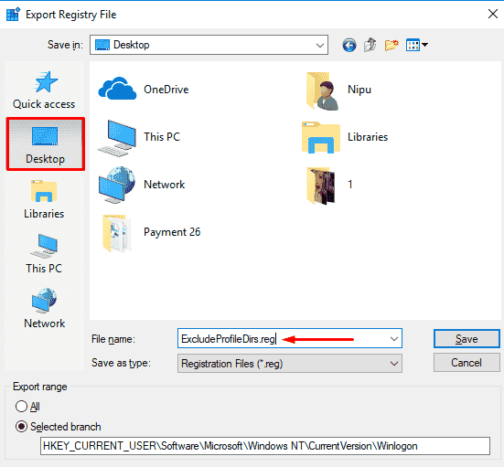This screenshot has width=504, height=467.
Task: Click the Registry Editor title icon
Action: pyautogui.click(x=13, y=14)
